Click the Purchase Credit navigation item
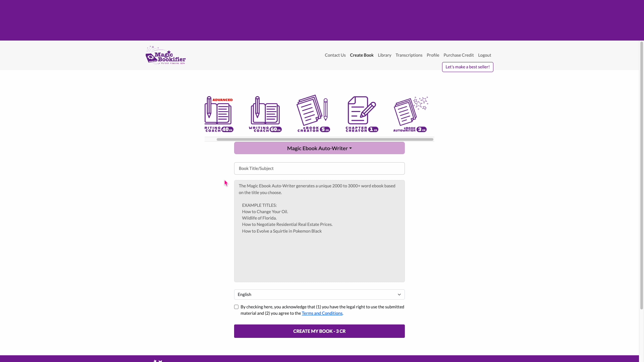644x362 pixels. point(459,55)
